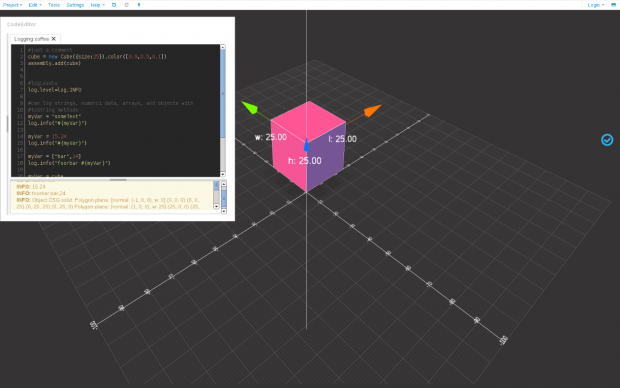
Task: Click the console inner scroll-down arrow
Action: (216, 206)
